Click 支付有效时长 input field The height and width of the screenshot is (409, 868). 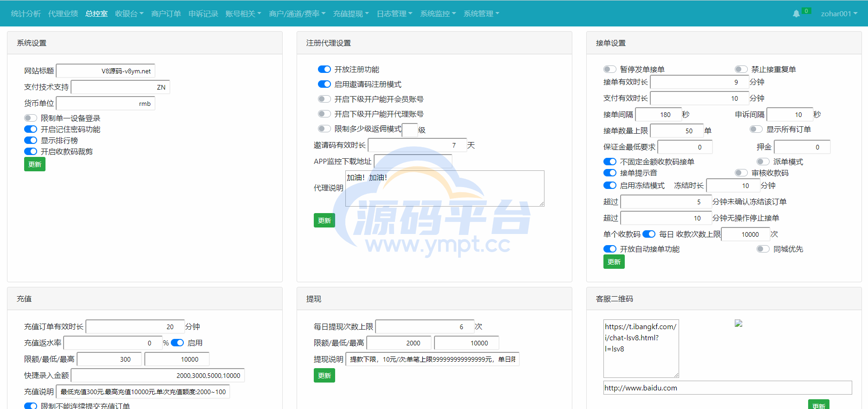(x=700, y=98)
